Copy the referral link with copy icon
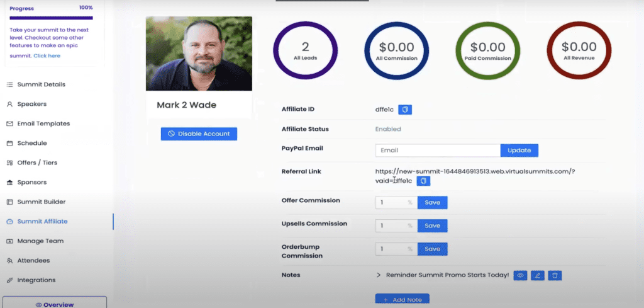This screenshot has height=308, width=644. pos(423,181)
